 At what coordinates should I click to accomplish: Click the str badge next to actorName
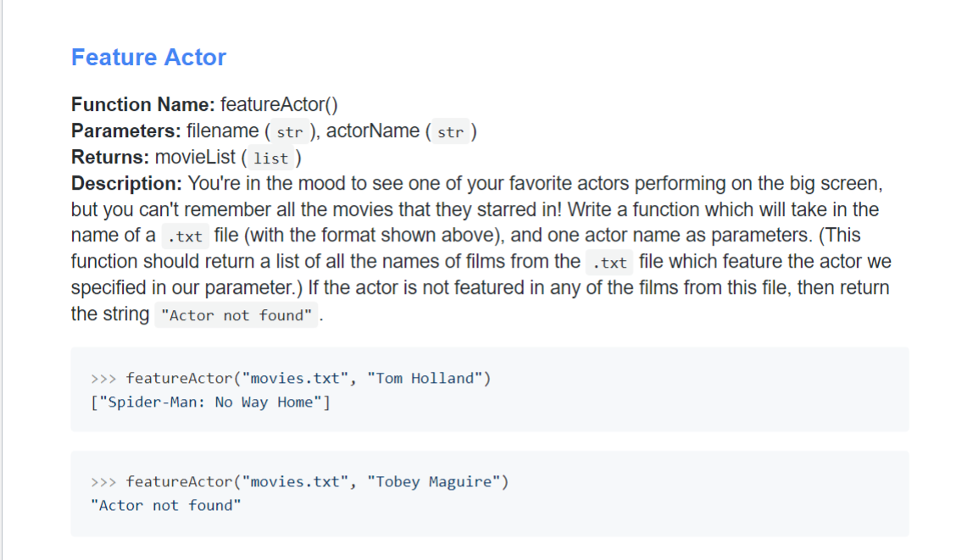[x=450, y=131]
